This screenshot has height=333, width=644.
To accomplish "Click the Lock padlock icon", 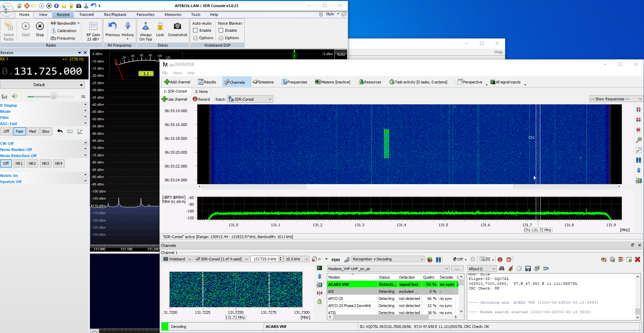I will (160, 26).
